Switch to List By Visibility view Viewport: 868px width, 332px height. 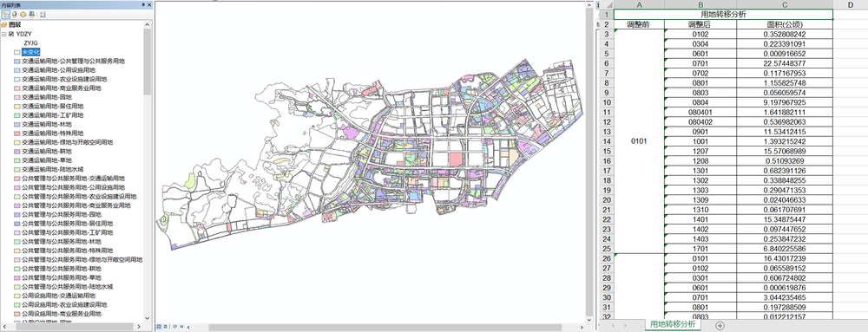[23, 15]
